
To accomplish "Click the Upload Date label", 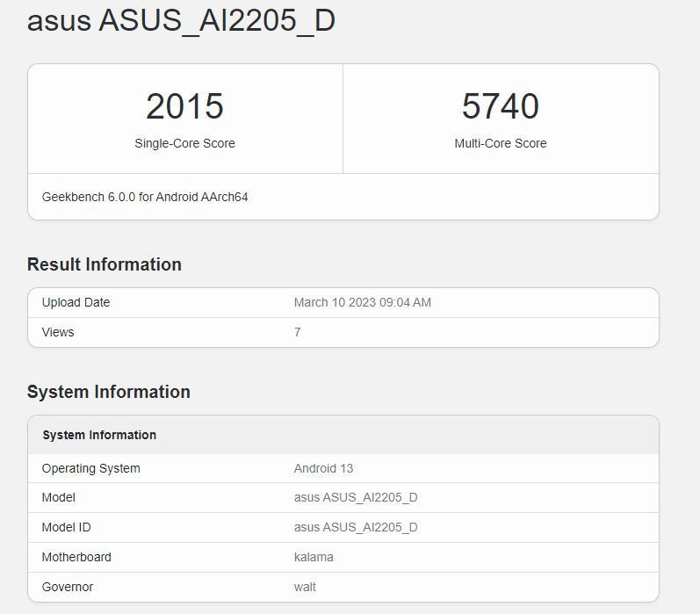I will coord(76,302).
